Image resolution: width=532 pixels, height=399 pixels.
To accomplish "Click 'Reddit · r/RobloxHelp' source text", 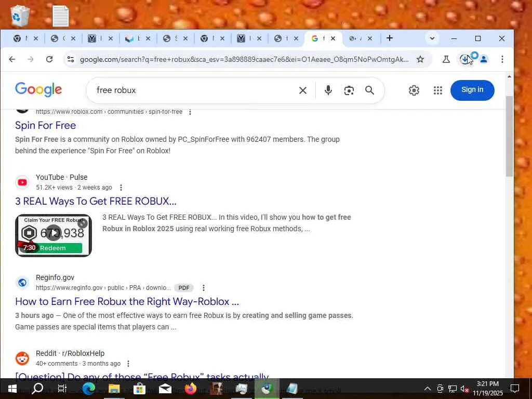I will tap(70, 353).
